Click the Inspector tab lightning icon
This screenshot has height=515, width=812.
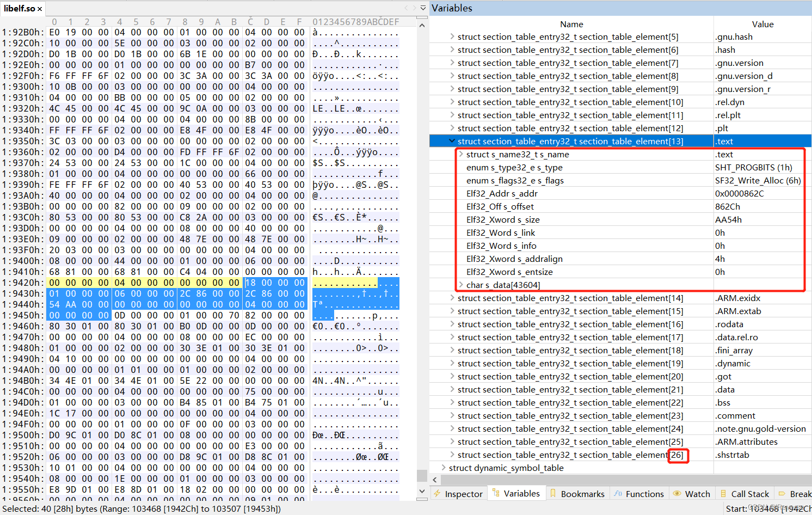click(x=437, y=493)
